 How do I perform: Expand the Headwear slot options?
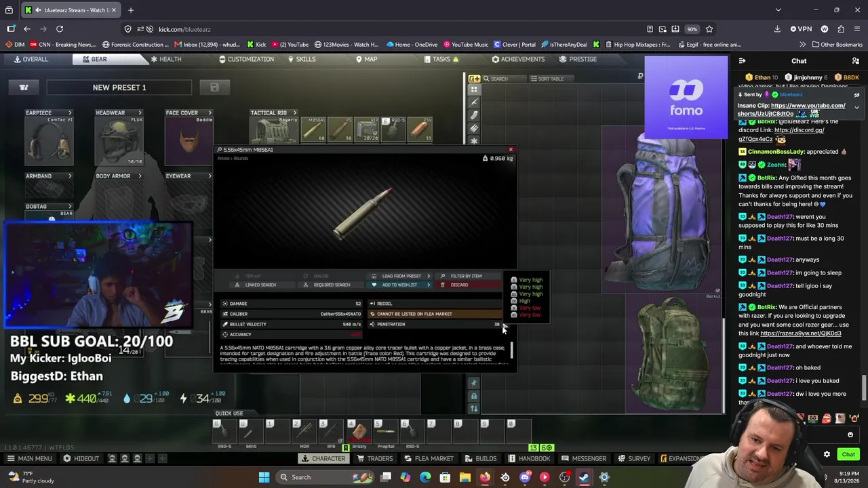coord(140,113)
